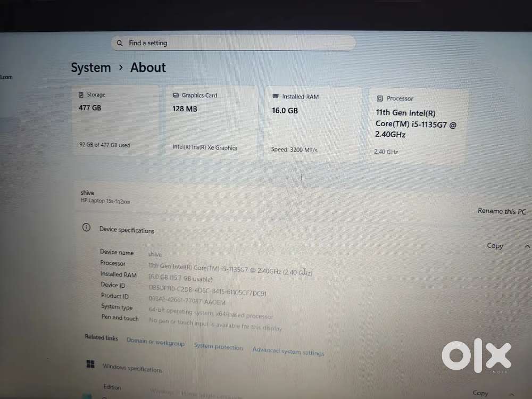This screenshot has width=532, height=399.
Task: Open Advanced system settings link
Action: coord(288,351)
